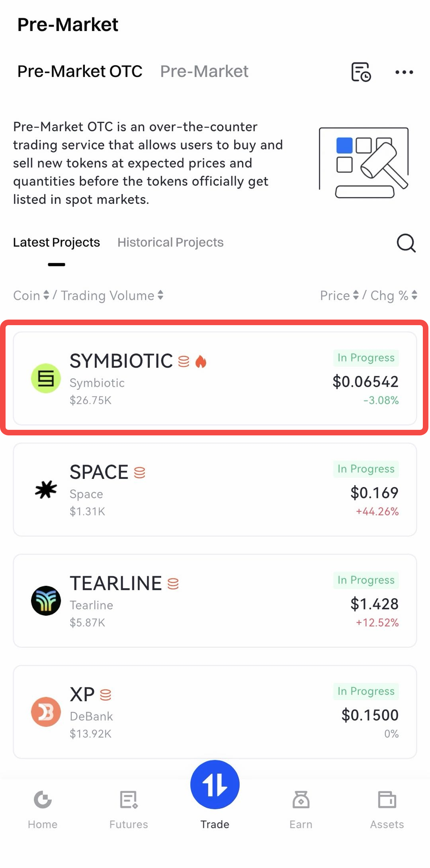Tap the flame hot icon beside SYMBIOTIC
430x868 pixels.
[x=201, y=361]
